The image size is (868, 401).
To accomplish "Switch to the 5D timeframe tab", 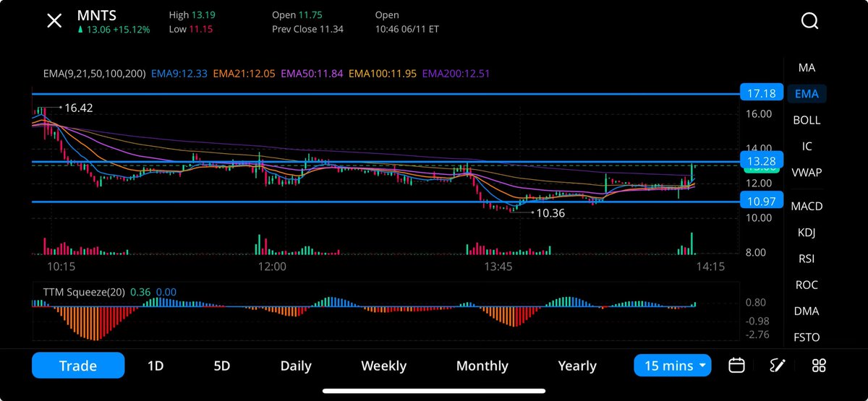I will coord(222,366).
